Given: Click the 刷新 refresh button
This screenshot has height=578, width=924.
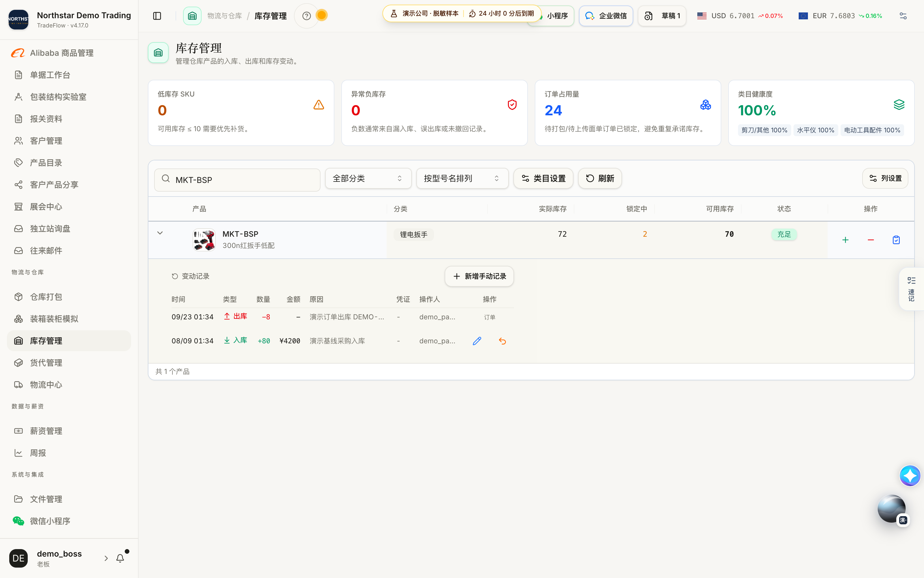Looking at the screenshot, I should click(599, 179).
